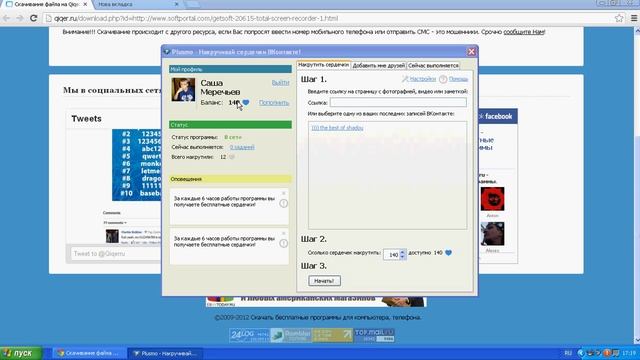
Task: Click the green 'Статус' header bar
Action: (x=230, y=124)
